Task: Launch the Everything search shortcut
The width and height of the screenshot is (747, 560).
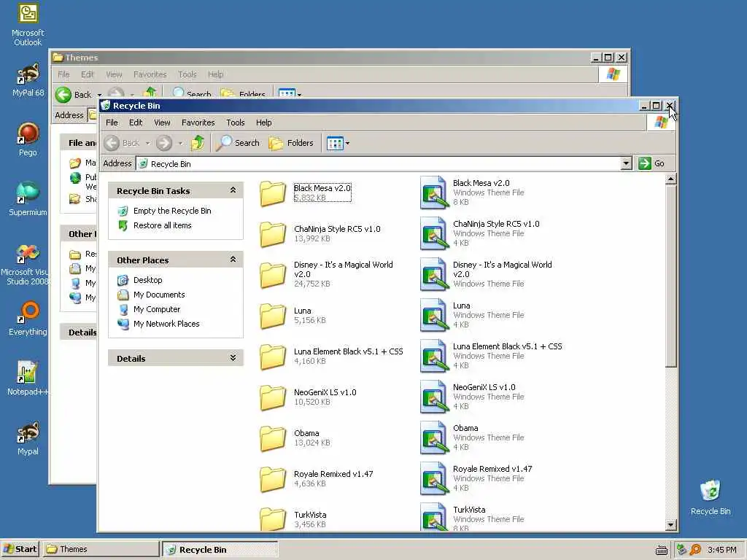Action: 28,318
